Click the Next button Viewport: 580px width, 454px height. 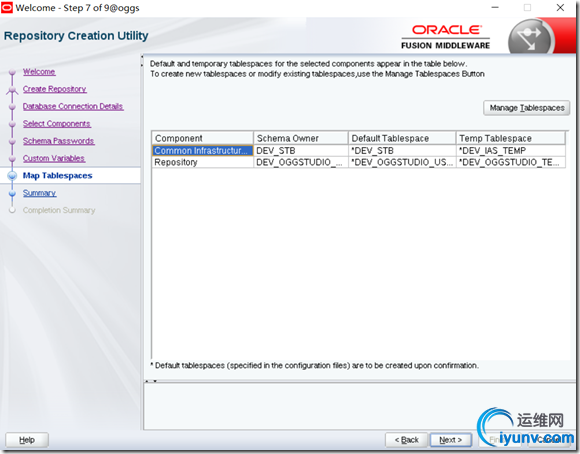451,440
